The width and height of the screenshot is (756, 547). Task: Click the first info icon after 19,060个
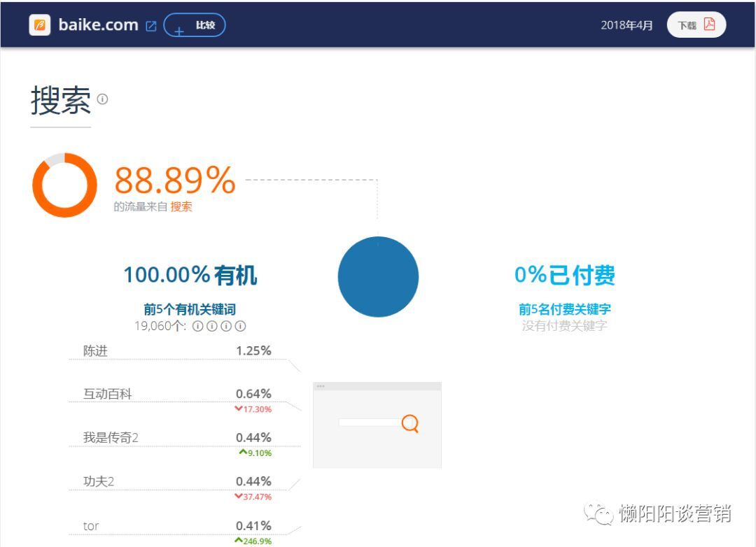click(x=197, y=326)
